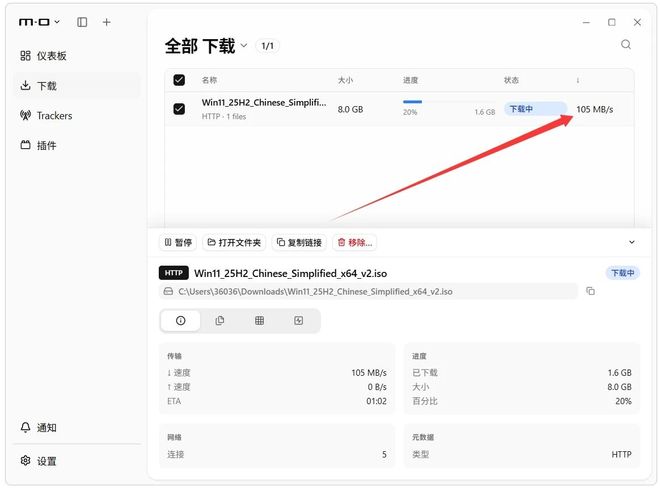Minimize the window
The image size is (660, 491).
click(x=586, y=22)
